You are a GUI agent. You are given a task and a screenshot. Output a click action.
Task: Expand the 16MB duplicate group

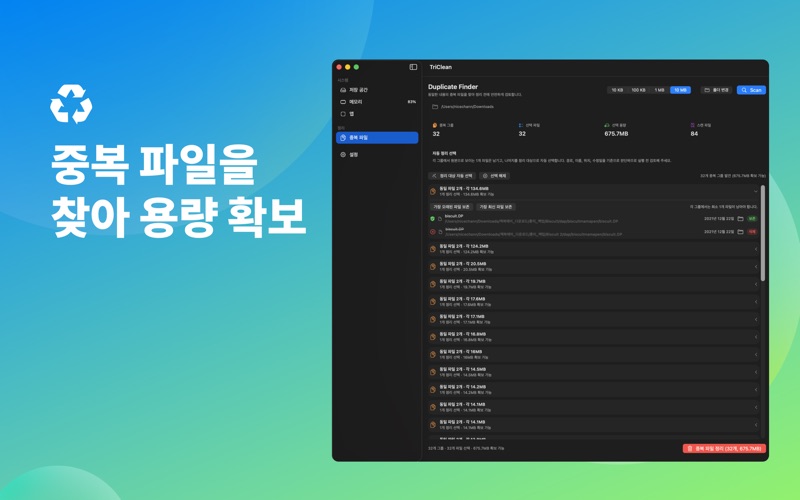tap(756, 355)
